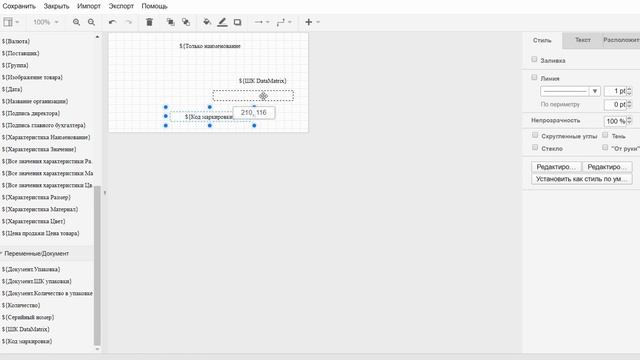
Task: Click the variables list scroll-down arrow
Action: coord(97,349)
